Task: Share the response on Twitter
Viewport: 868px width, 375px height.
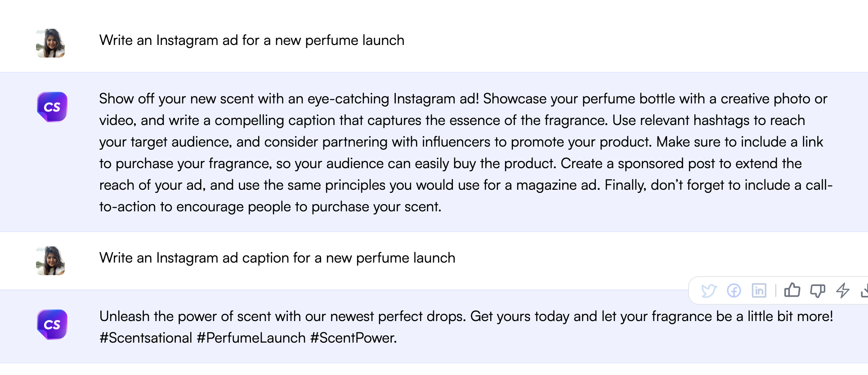Action: pyautogui.click(x=709, y=291)
